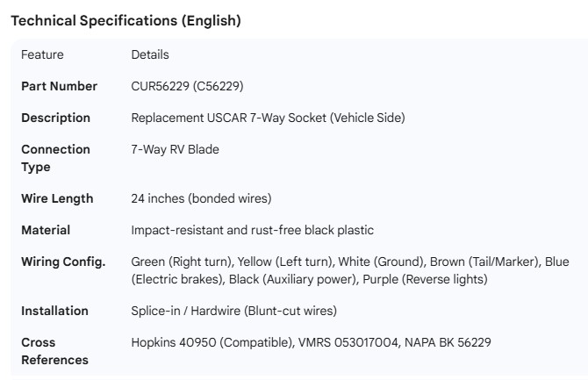Select the Installation row label
The height and width of the screenshot is (380, 588).
pos(54,311)
